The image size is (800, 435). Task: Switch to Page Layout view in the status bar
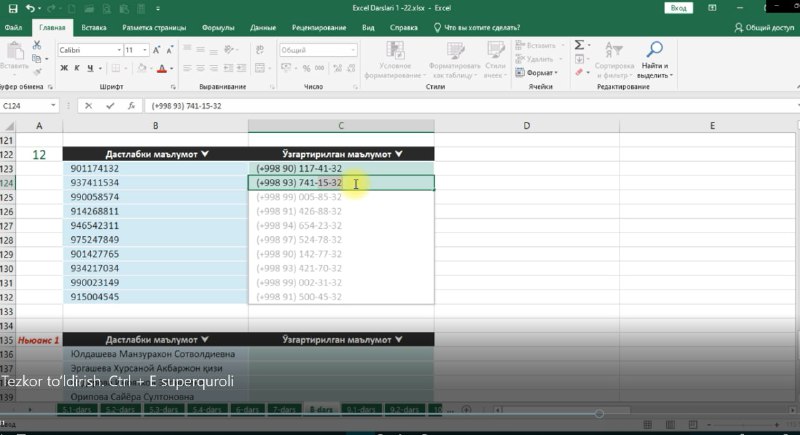coord(670,424)
